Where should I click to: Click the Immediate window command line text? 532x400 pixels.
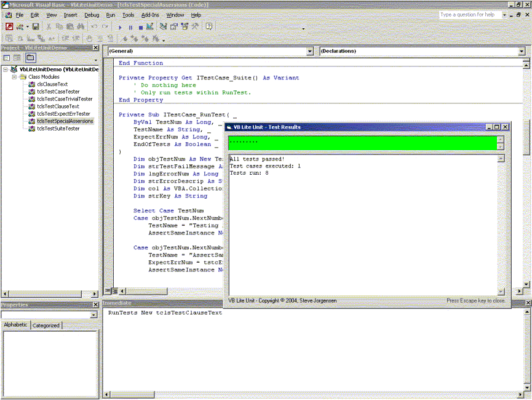(165, 313)
